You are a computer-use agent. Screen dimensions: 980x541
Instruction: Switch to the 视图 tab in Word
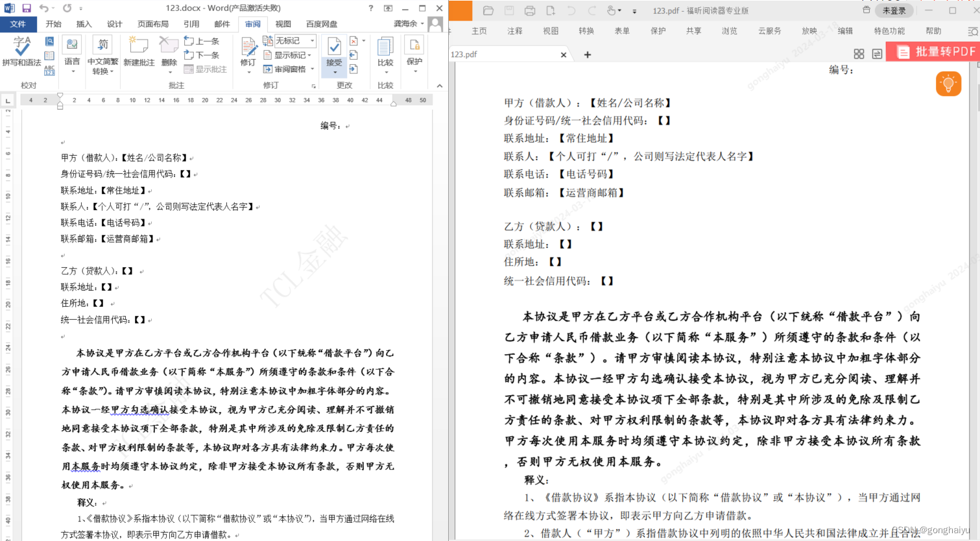tap(283, 24)
